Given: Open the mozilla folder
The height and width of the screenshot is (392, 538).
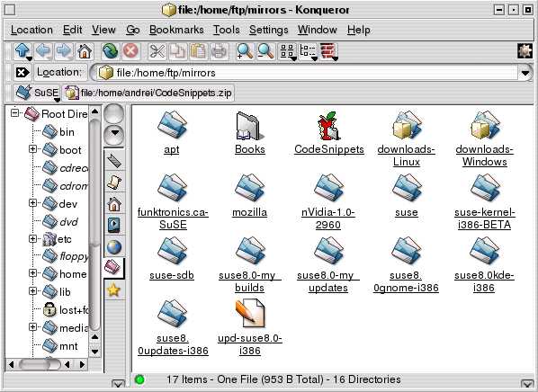Looking at the screenshot, I should (x=250, y=195).
